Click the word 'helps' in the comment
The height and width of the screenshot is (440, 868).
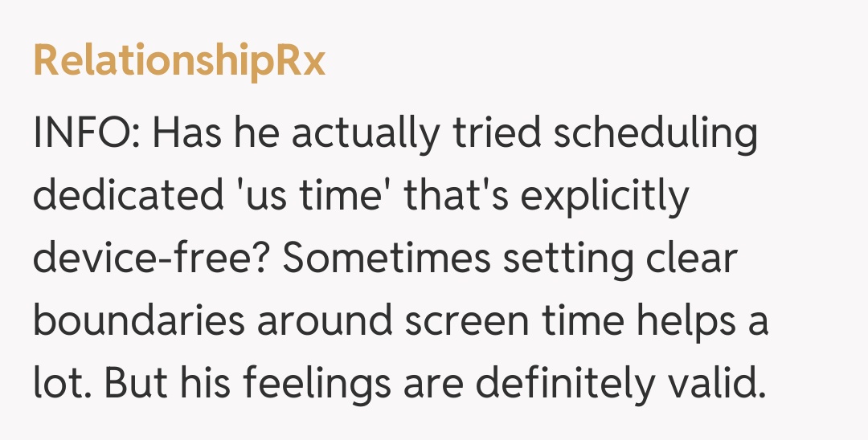[680, 322]
